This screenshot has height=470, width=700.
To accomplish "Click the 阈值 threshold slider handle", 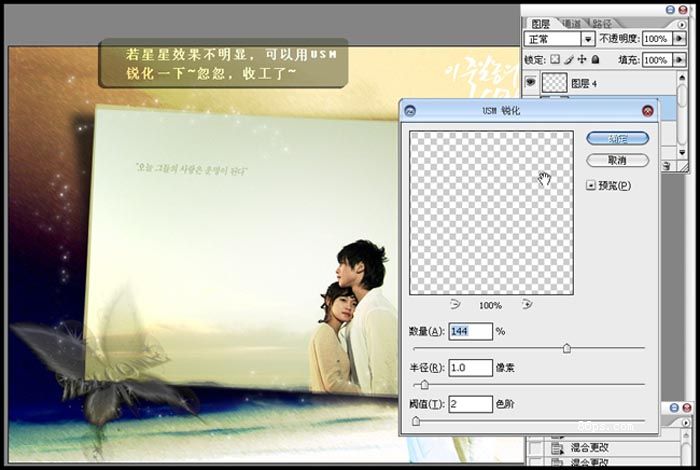I will pos(416,420).
